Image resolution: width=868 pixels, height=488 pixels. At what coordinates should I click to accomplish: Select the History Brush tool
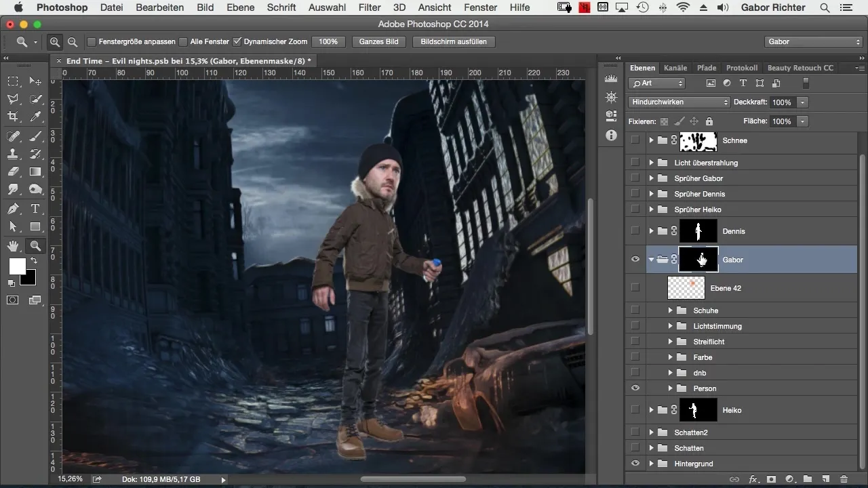35,154
